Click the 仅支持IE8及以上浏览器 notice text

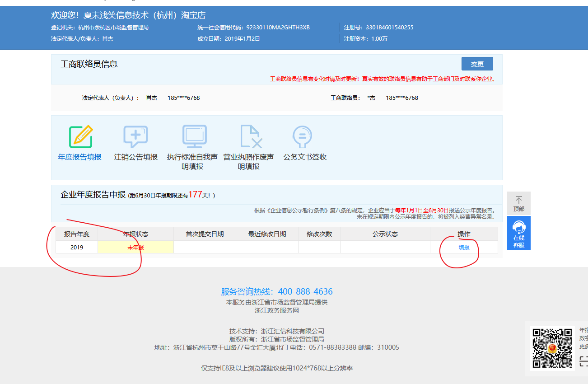277,368
